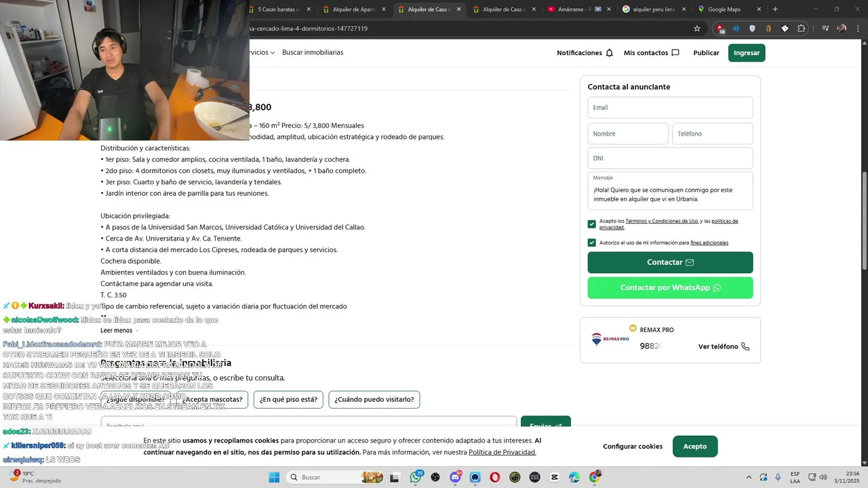This screenshot has height=488, width=868.
Task: Open the white tag extension icon
Action: [x=785, y=28]
